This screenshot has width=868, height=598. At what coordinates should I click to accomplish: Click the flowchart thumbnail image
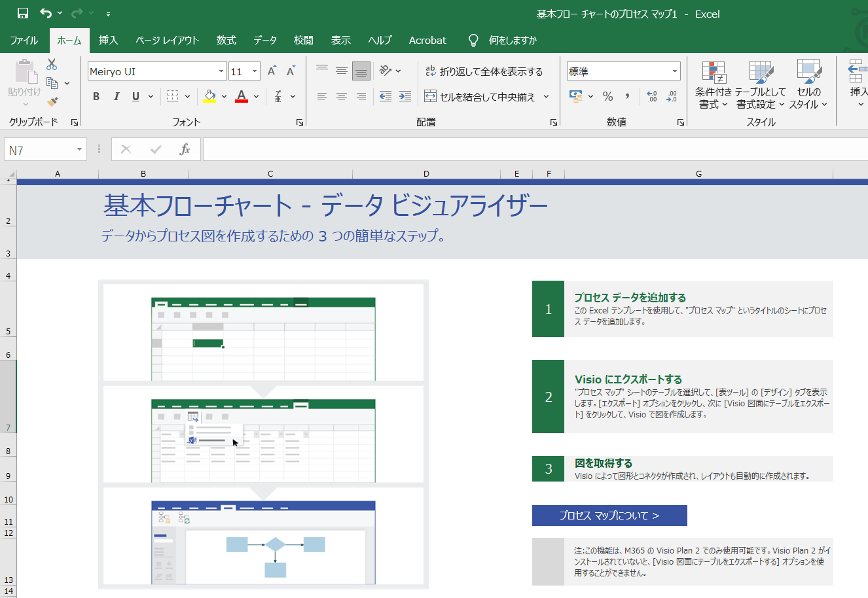coord(263,542)
